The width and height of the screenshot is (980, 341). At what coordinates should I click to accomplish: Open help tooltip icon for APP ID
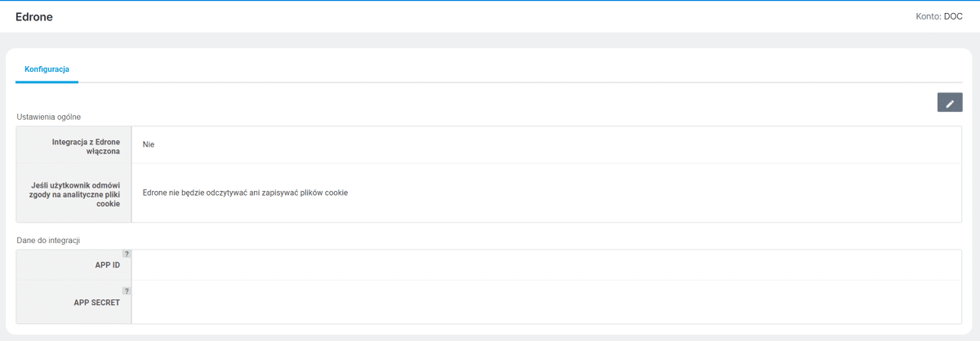click(127, 254)
